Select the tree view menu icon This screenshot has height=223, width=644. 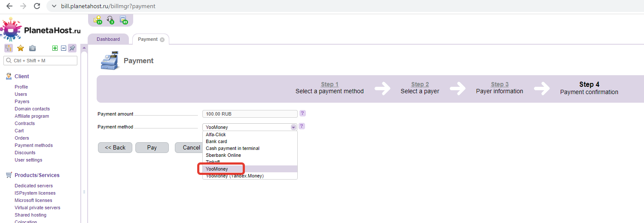pyautogui.click(x=9, y=48)
